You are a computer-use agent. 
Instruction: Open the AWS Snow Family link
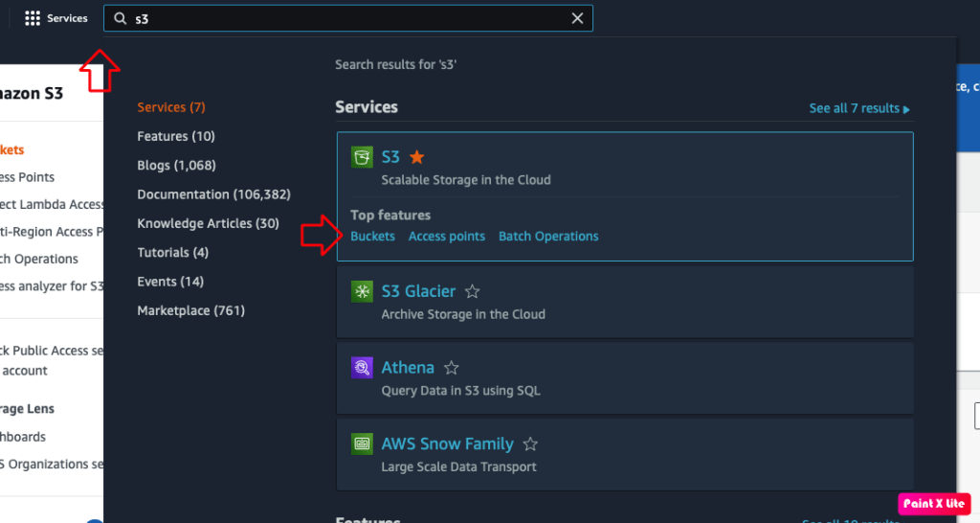(448, 444)
